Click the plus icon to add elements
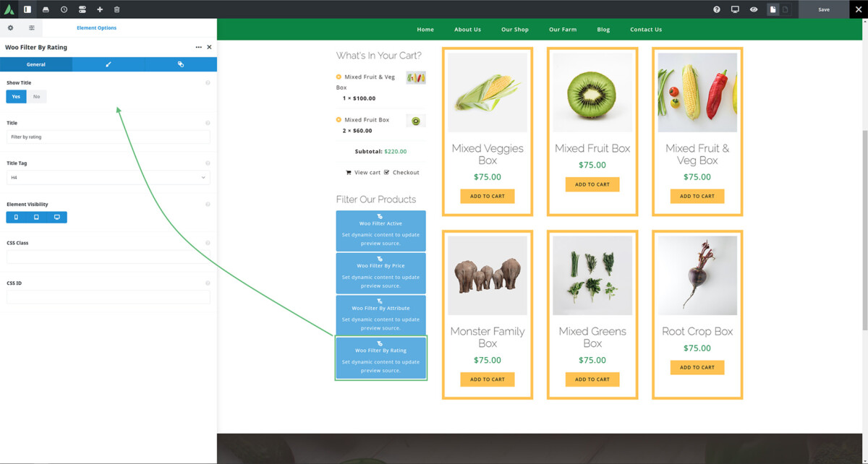Viewport: 868px width, 464px height. (x=99, y=9)
